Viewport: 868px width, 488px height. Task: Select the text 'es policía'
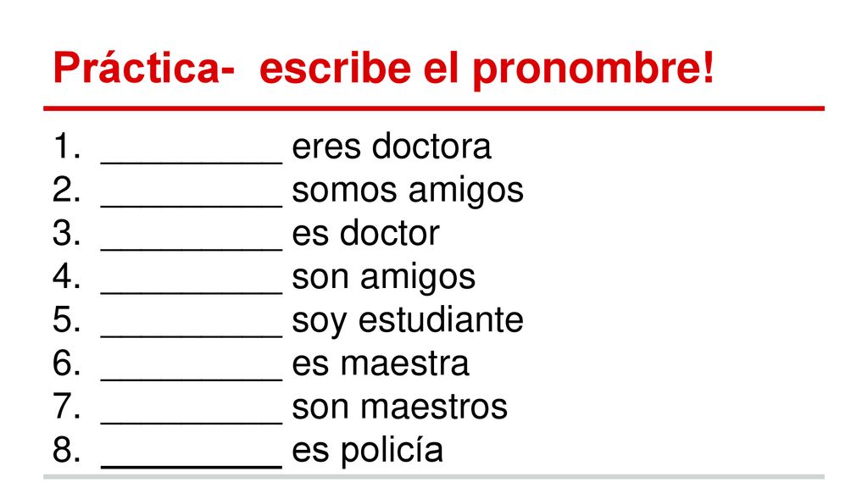[368, 451]
